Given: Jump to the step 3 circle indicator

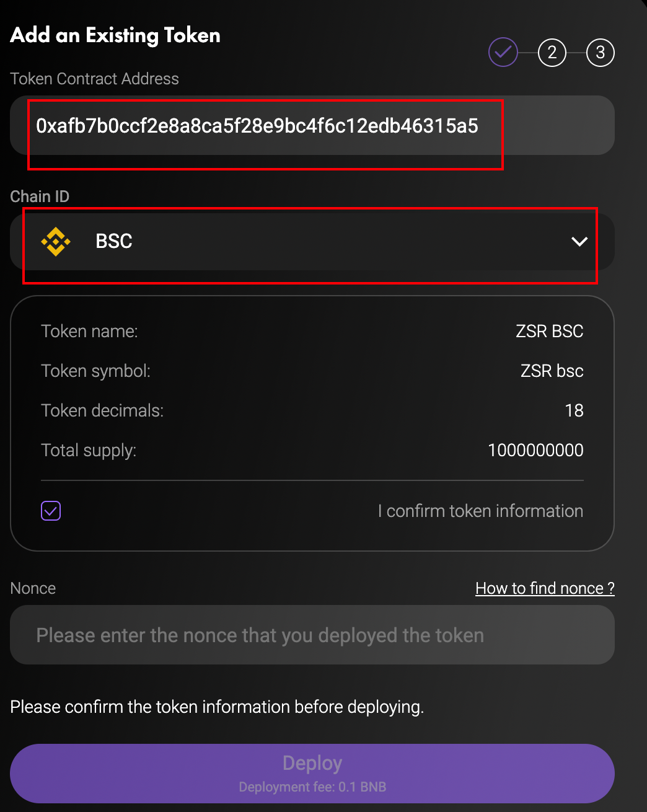Looking at the screenshot, I should pyautogui.click(x=600, y=53).
